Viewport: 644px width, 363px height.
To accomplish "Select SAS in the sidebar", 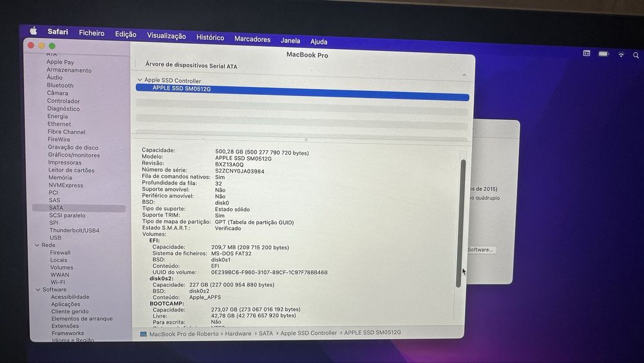I will click(55, 201).
